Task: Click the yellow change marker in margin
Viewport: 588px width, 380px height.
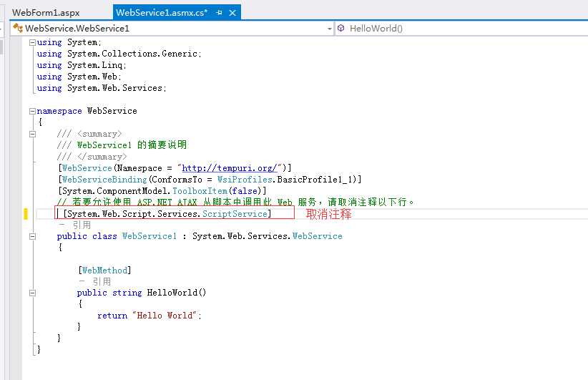Action: [26, 214]
